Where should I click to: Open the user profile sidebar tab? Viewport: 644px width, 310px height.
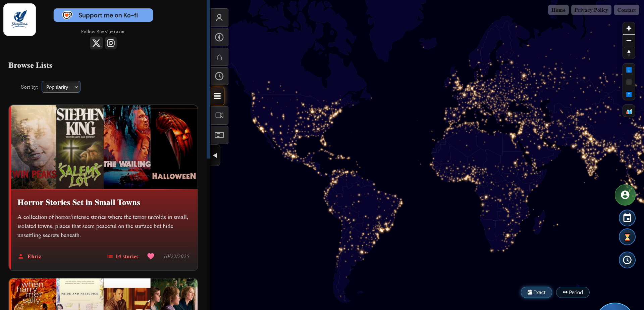coord(219,17)
